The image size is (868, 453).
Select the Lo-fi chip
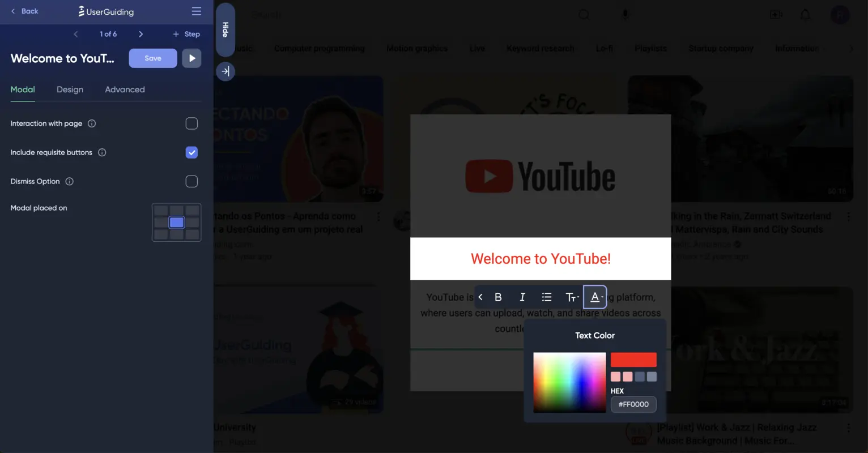pyautogui.click(x=605, y=49)
